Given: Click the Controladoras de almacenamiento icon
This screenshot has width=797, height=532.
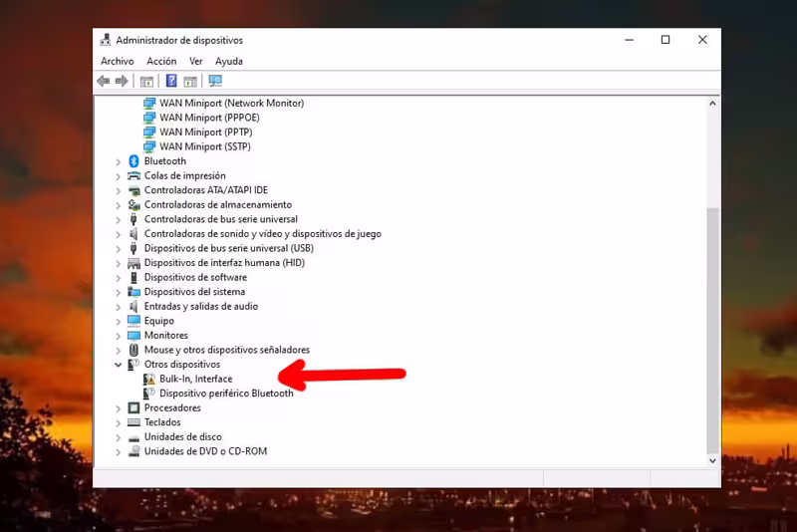Looking at the screenshot, I should click(x=133, y=205).
